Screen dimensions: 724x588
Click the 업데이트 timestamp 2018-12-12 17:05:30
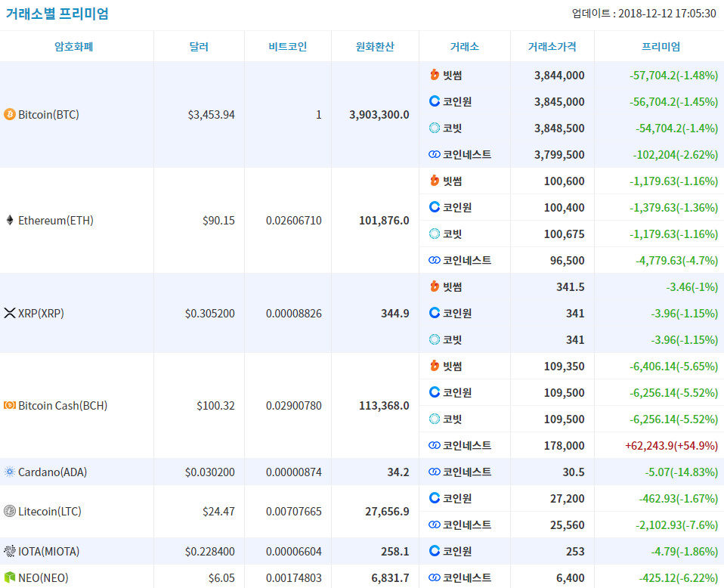tap(644, 14)
